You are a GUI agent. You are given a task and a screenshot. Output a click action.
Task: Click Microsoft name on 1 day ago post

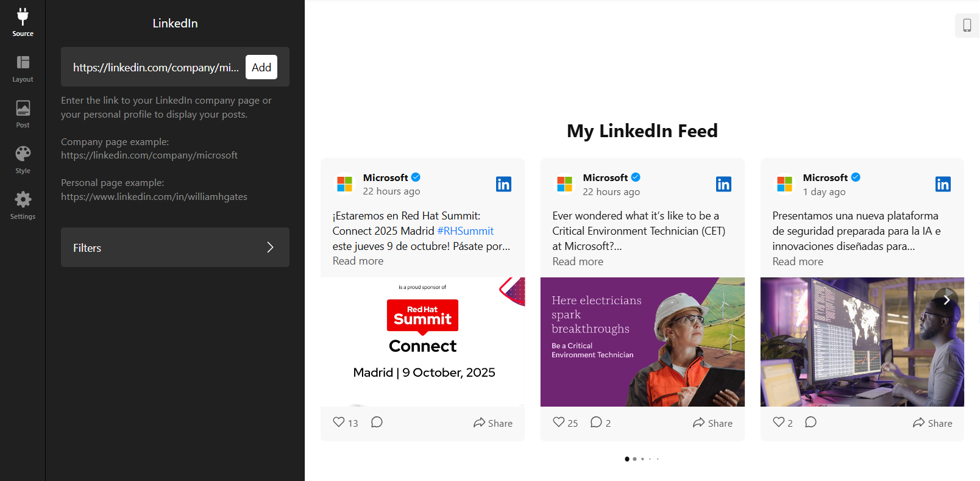(x=825, y=177)
